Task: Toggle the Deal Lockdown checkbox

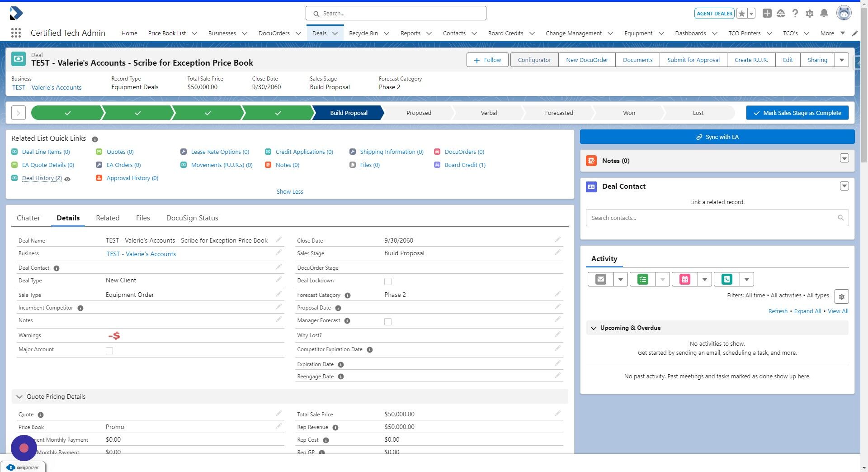Action: pos(387,281)
